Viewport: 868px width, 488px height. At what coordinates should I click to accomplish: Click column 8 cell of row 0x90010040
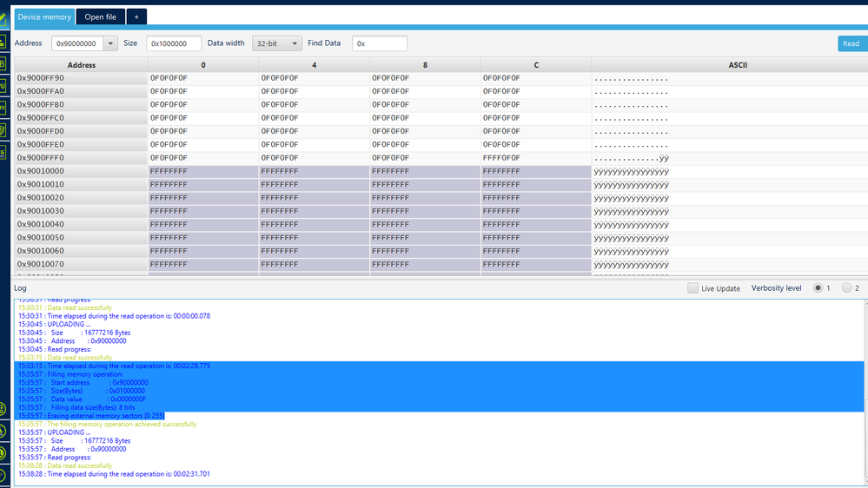coord(425,224)
